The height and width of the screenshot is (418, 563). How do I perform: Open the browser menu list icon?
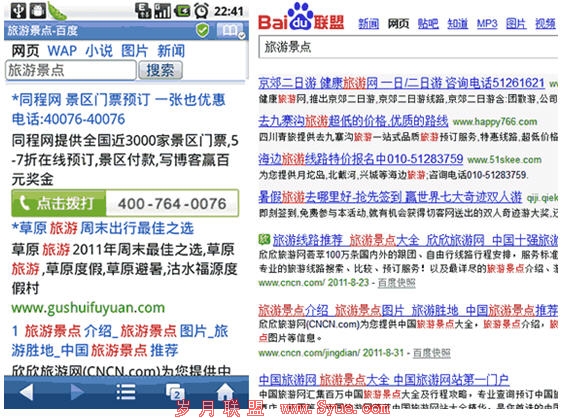pyautogui.click(x=126, y=391)
